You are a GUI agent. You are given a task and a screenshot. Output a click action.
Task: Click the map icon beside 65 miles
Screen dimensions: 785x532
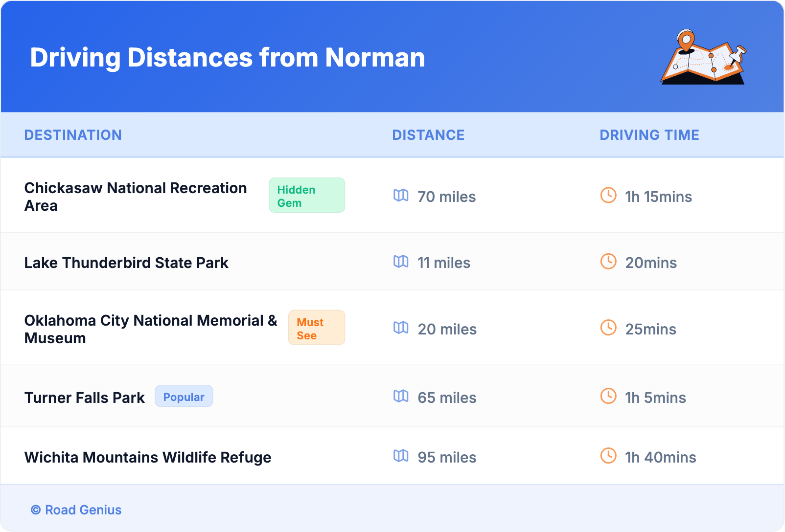coord(401,396)
